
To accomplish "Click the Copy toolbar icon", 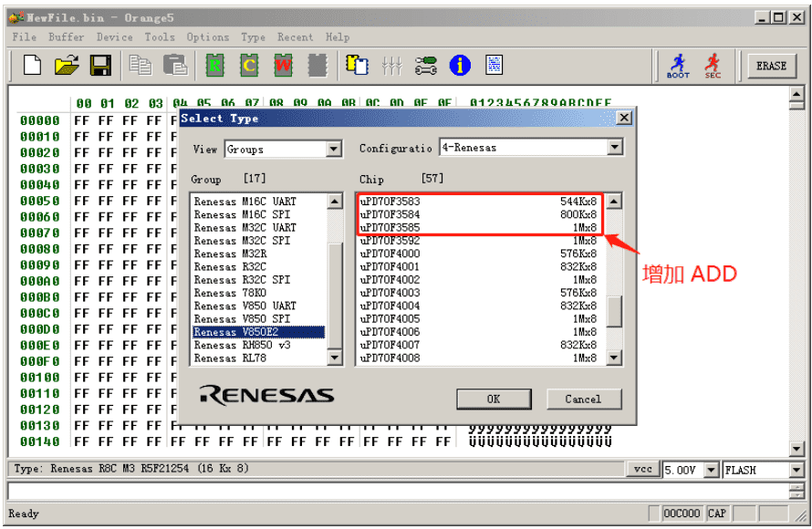I will (x=140, y=66).
